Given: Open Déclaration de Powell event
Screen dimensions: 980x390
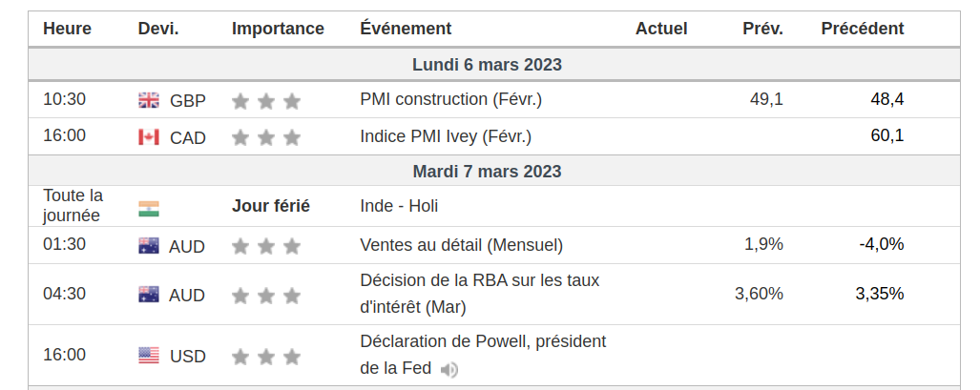Looking at the screenshot, I should [x=483, y=355].
